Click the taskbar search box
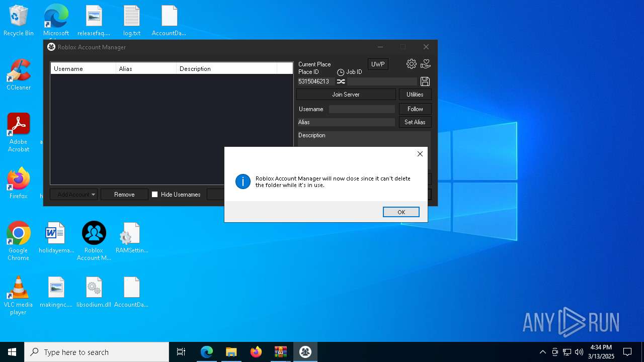The image size is (644, 362). (97, 352)
